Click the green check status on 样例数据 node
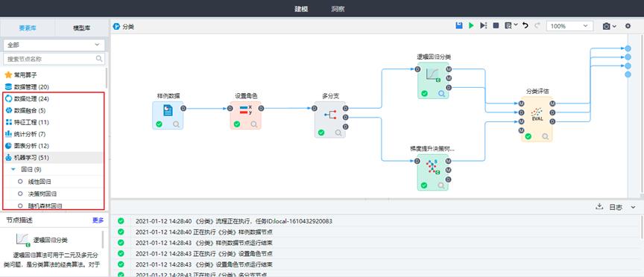644x277 pixels. [159, 124]
